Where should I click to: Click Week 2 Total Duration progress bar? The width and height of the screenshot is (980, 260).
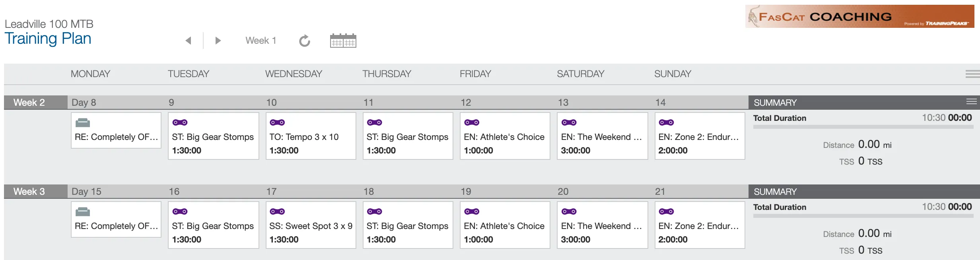click(x=863, y=127)
